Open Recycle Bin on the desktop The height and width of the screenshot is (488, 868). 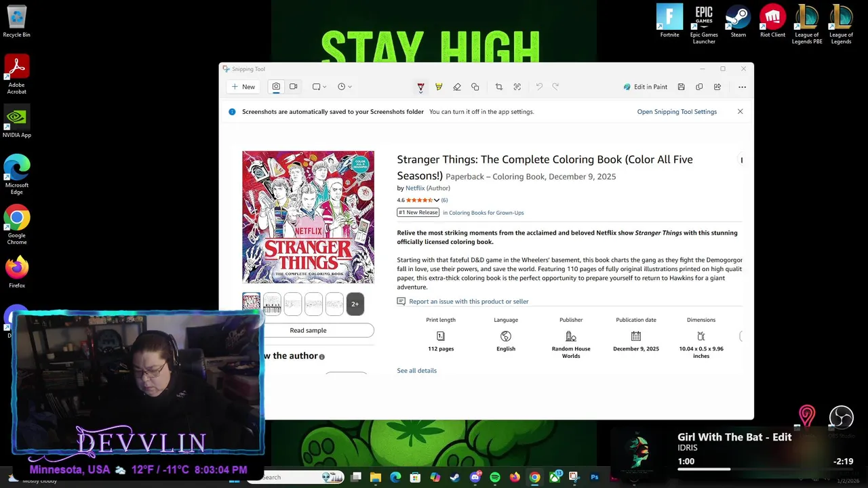[x=16, y=22]
